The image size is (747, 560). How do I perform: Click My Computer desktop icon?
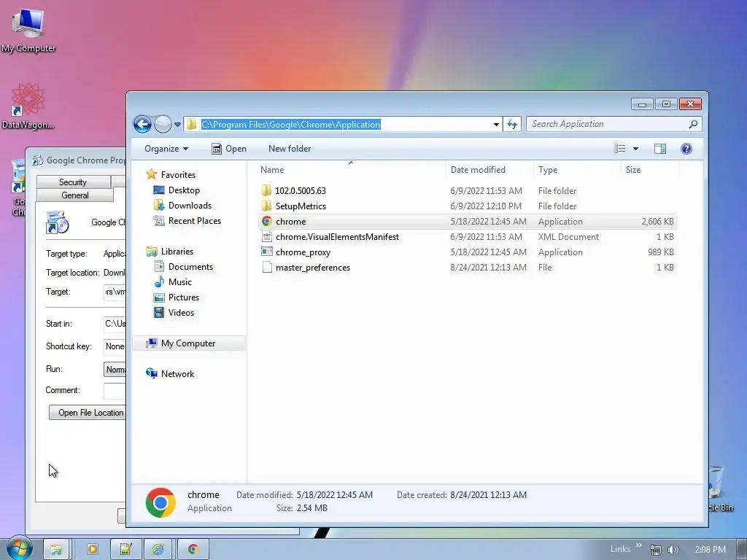point(28,29)
